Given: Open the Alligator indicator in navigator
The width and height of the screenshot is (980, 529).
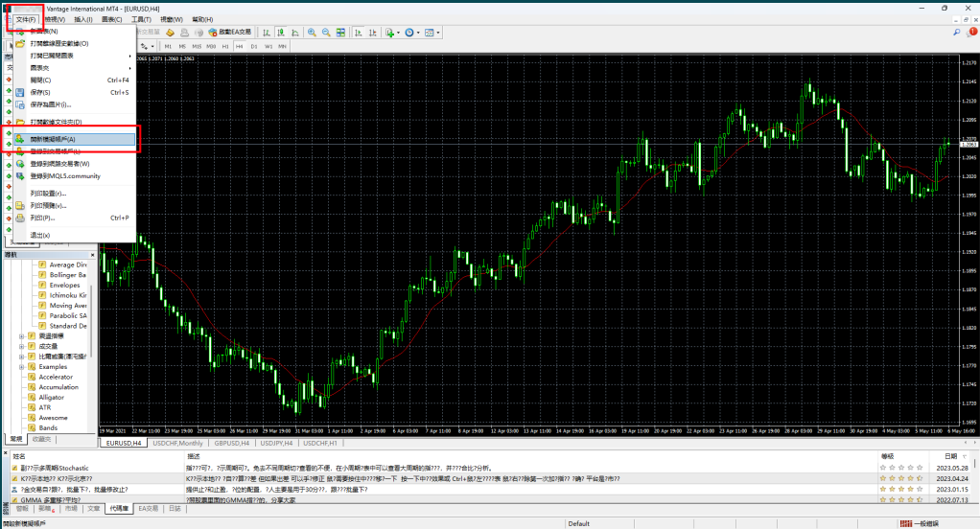Looking at the screenshot, I should (52, 398).
